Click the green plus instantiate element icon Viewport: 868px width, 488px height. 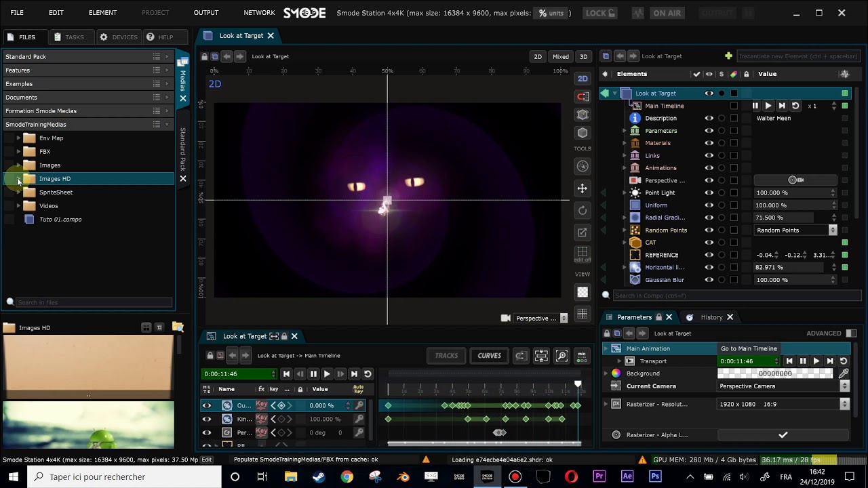coord(728,56)
